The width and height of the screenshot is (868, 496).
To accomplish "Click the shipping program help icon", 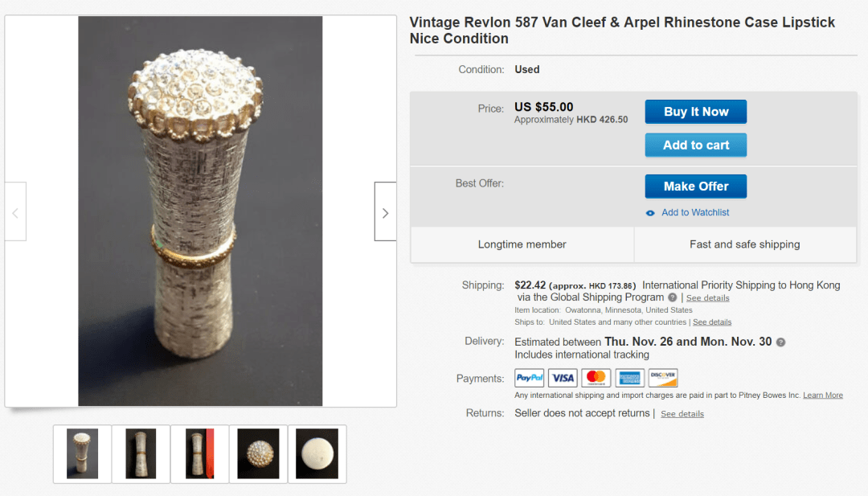I will (673, 297).
